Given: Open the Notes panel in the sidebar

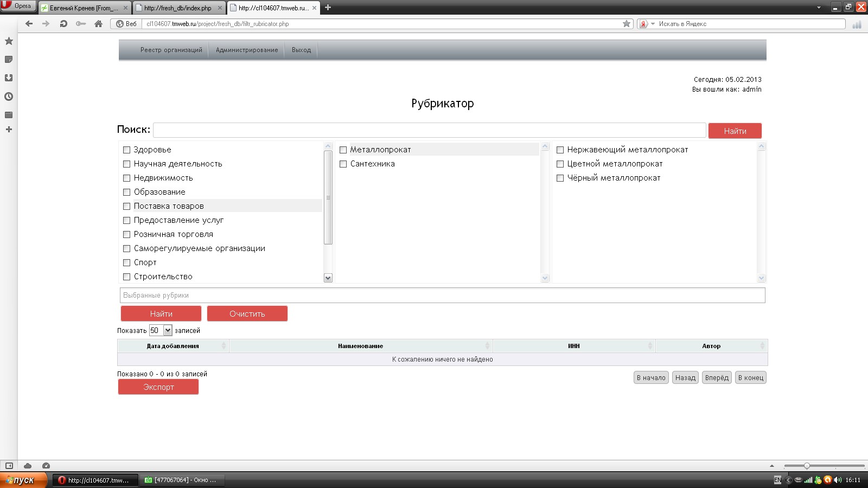Looking at the screenshot, I should [9, 60].
